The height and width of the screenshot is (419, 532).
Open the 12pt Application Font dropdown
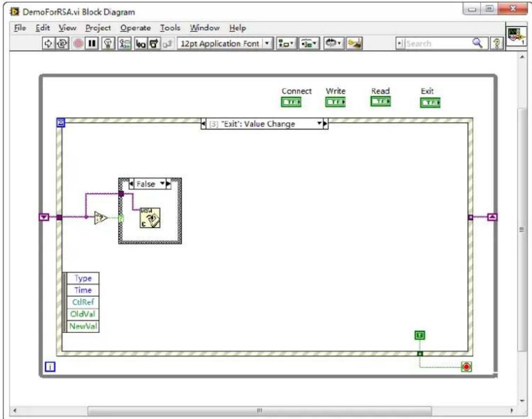tap(225, 43)
